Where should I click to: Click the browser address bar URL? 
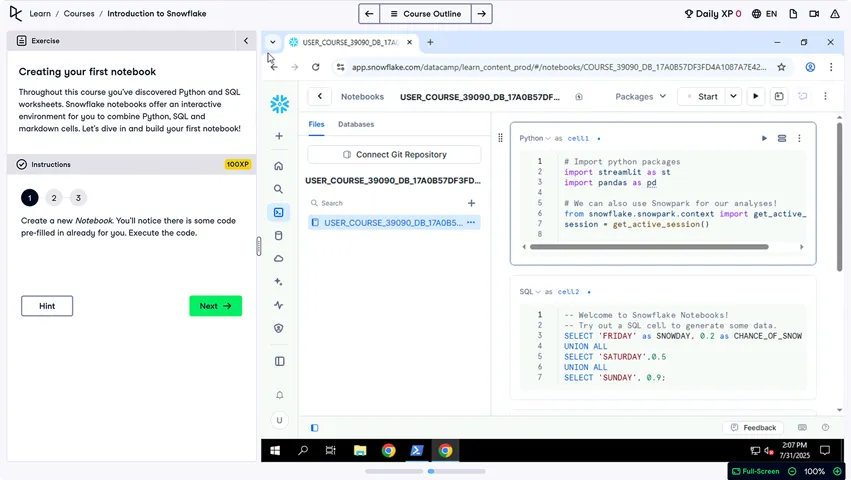point(559,67)
